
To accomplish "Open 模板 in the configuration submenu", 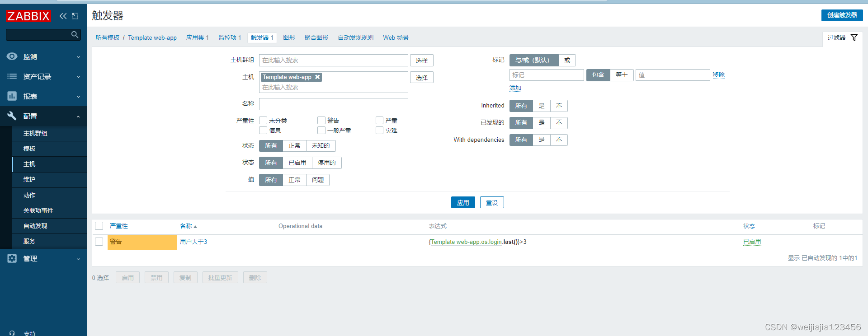I will pos(29,149).
